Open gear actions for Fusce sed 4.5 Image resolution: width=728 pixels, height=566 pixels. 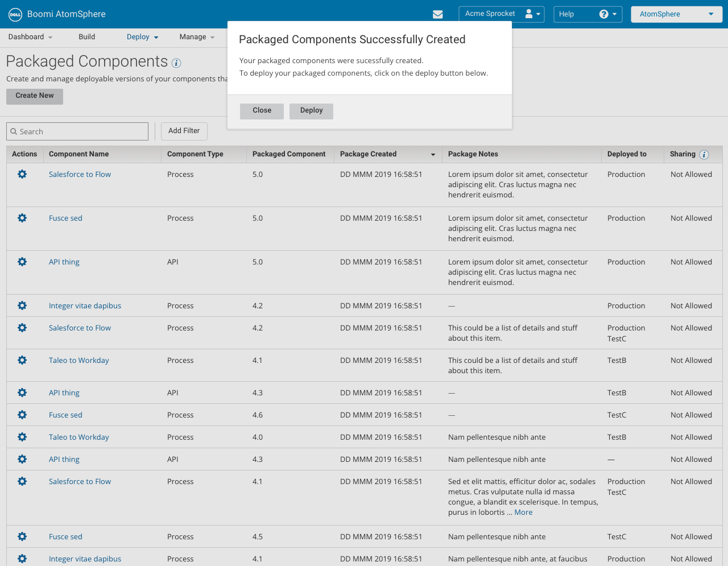click(22, 536)
